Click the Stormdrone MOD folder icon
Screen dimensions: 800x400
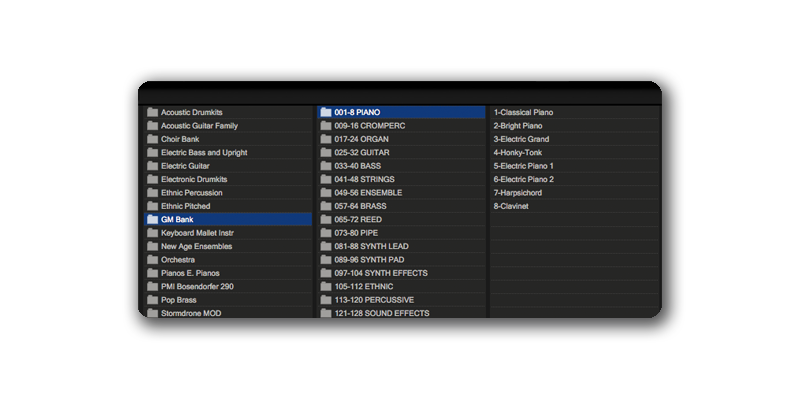pyautogui.click(x=152, y=313)
